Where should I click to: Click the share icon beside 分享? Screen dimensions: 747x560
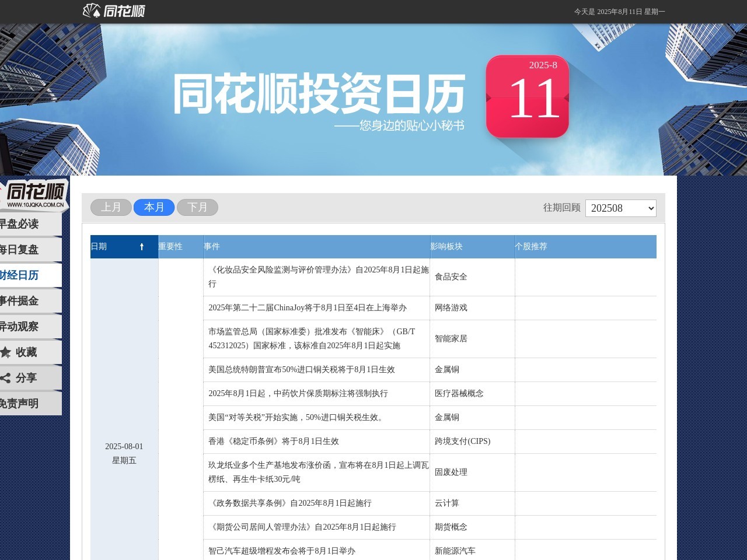coord(5,378)
